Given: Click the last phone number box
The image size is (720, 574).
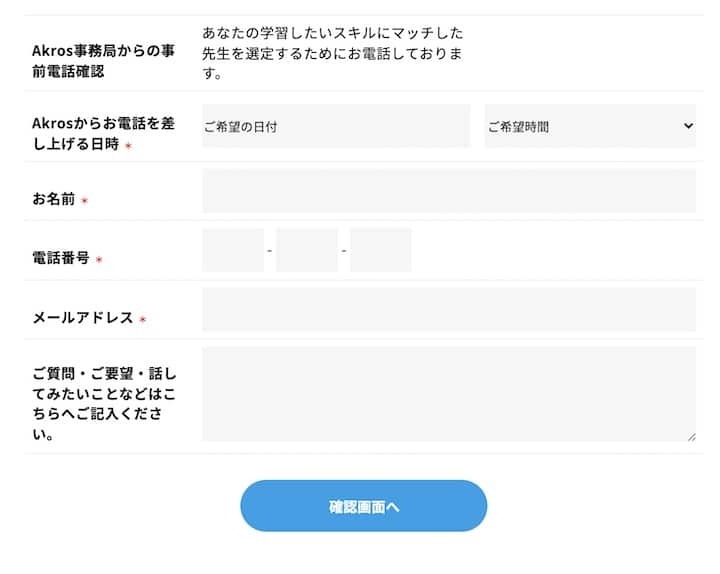Looking at the screenshot, I should tap(381, 250).
